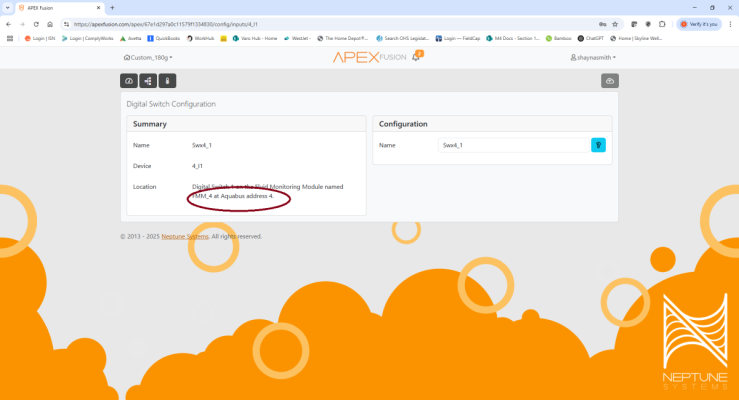This screenshot has width=739, height=400.
Task: Open the WorkHub bookmark
Action: click(x=200, y=39)
